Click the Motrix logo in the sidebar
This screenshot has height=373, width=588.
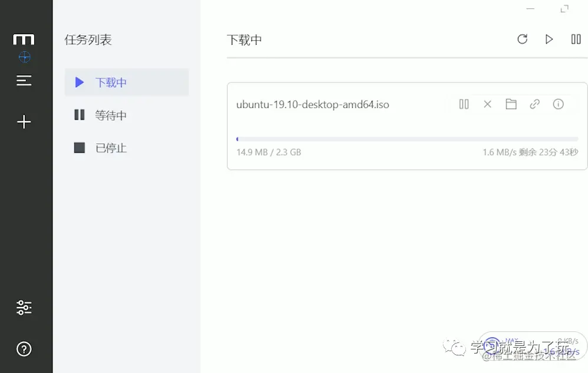point(24,39)
